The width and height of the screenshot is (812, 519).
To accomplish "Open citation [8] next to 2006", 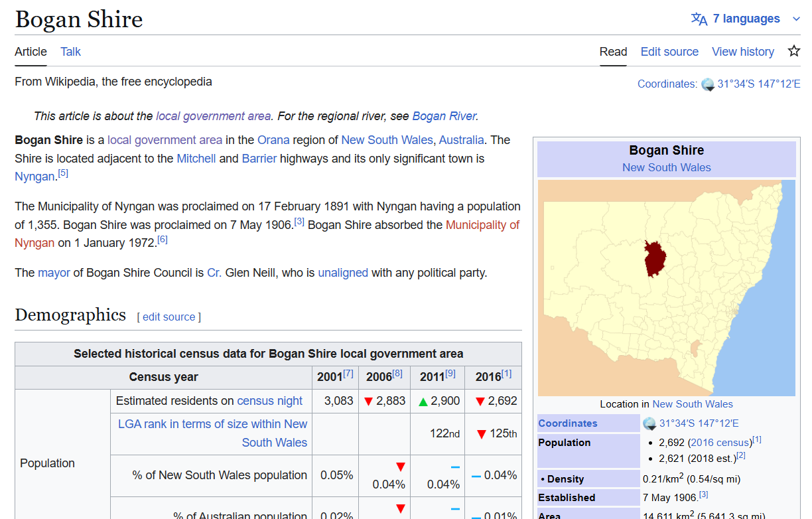I will (x=397, y=374).
